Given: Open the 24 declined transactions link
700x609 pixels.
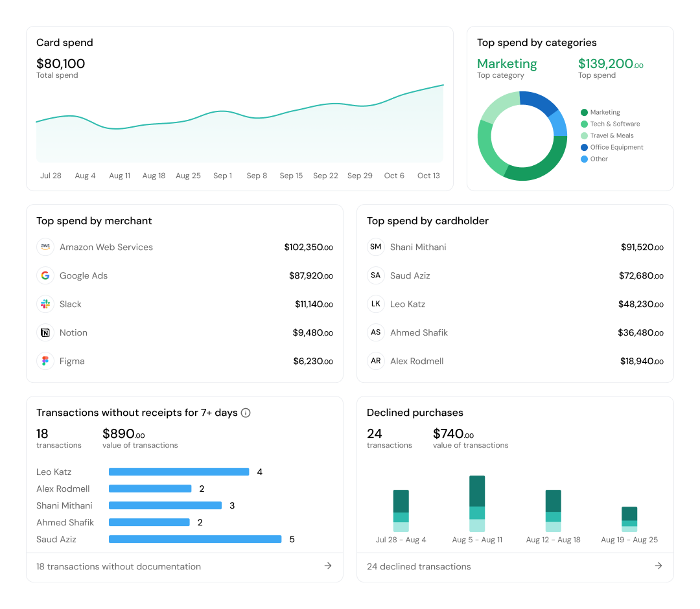Looking at the screenshot, I should pos(515,567).
